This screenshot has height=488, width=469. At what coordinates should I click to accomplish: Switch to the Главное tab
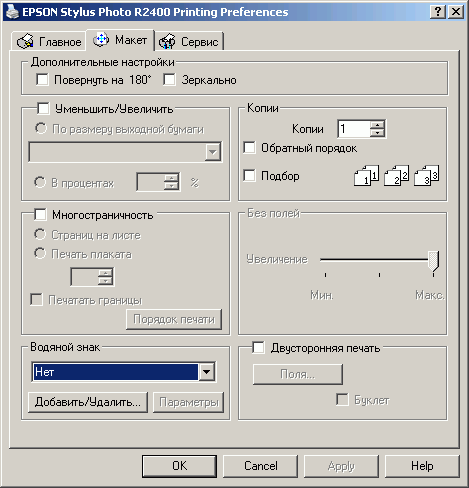[x=49, y=41]
